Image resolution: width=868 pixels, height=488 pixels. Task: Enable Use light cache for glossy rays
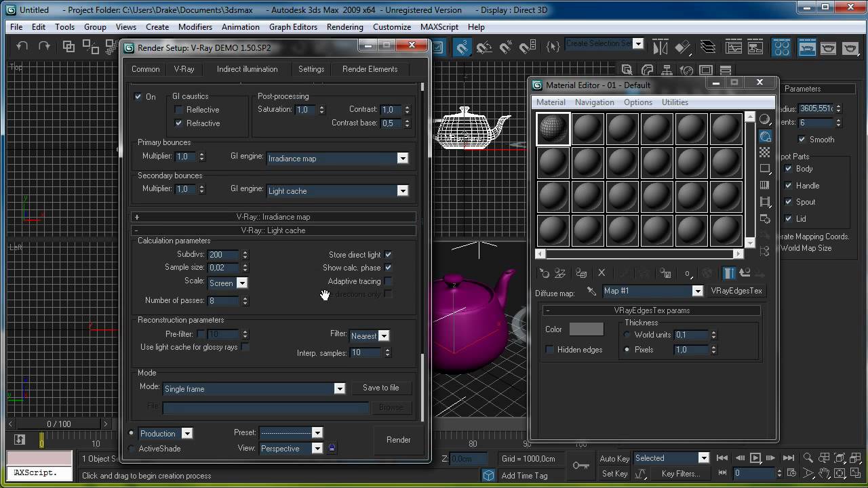pos(245,347)
